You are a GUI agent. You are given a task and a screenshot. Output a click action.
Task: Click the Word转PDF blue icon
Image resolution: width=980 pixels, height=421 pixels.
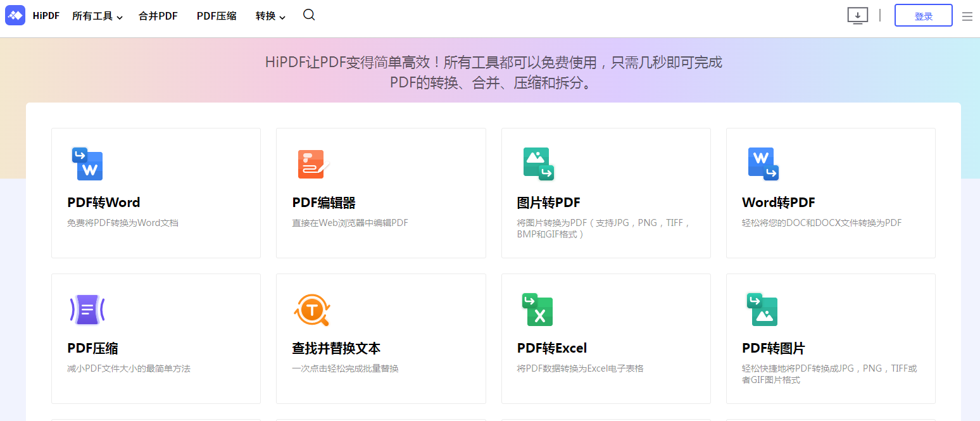tap(762, 164)
